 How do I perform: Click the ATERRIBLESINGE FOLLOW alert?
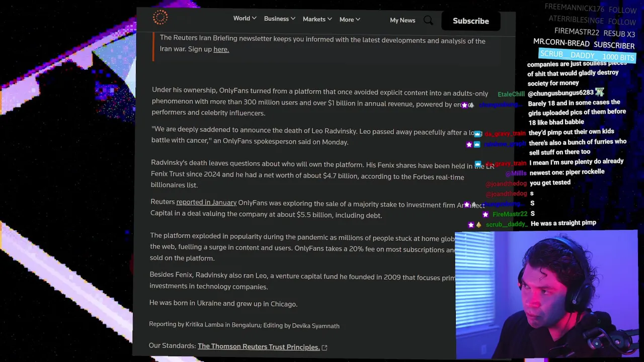(x=592, y=21)
